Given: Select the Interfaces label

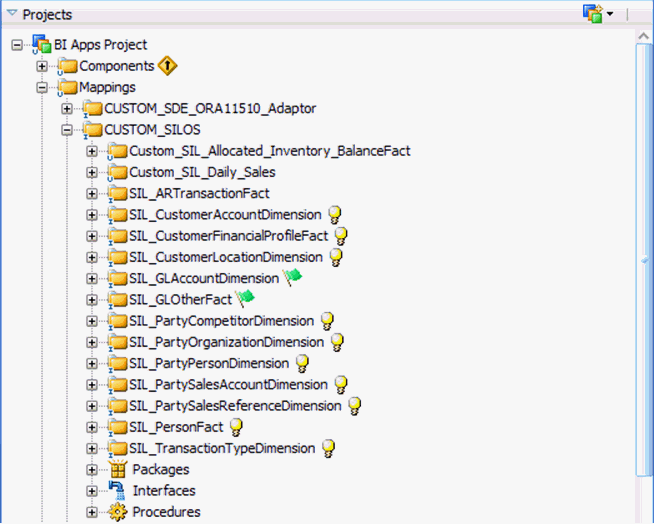Looking at the screenshot, I should [x=164, y=491].
